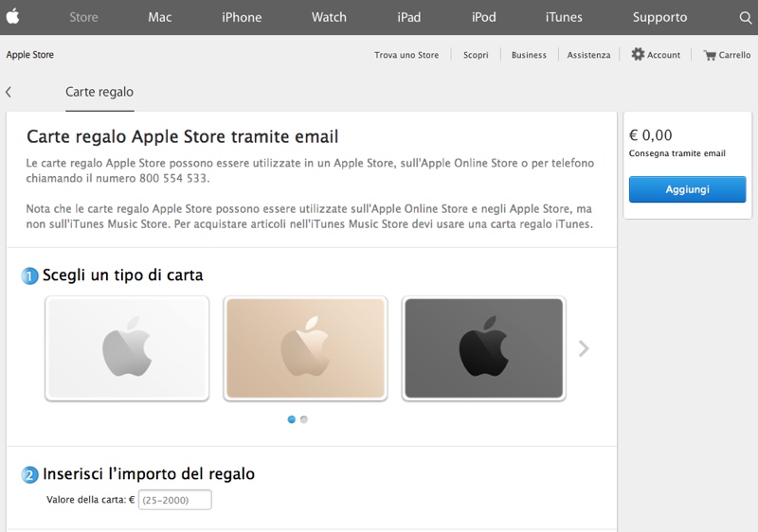The height and width of the screenshot is (532, 758).
Task: Click the blue Aggiungi button
Action: tap(688, 189)
